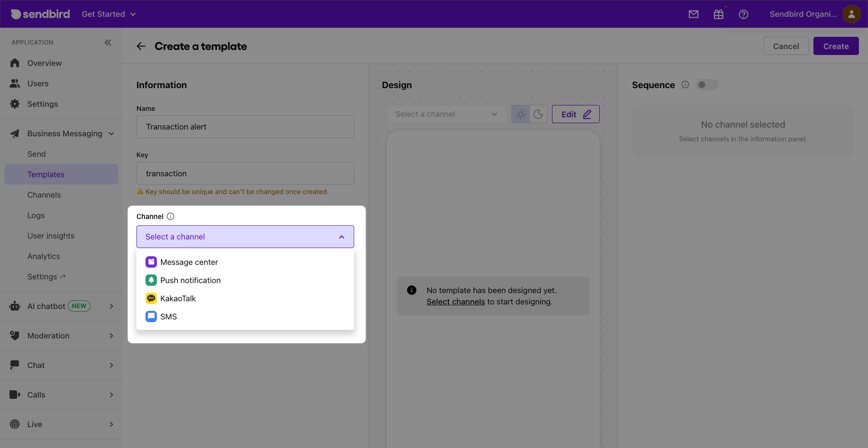Select dark mode moon icon in Design panel
Image resolution: width=868 pixels, height=448 pixels.
[538, 114]
